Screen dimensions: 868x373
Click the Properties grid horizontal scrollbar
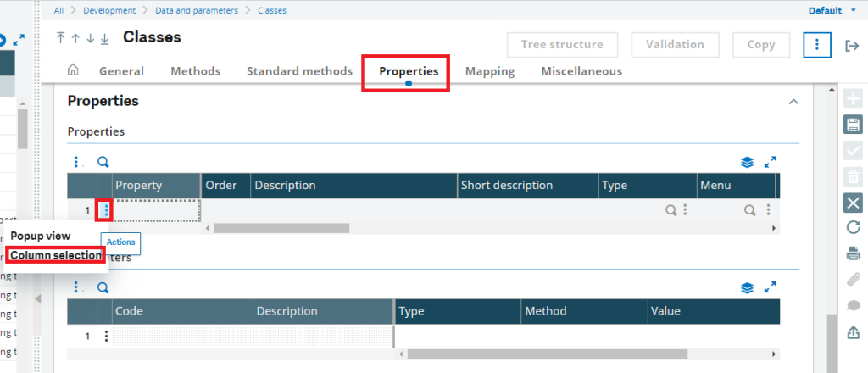point(281,228)
